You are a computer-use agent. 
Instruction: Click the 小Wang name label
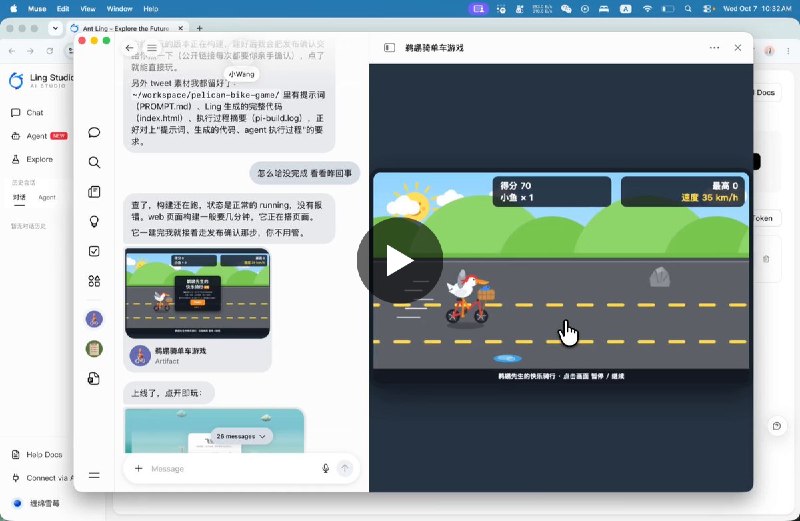pos(241,74)
